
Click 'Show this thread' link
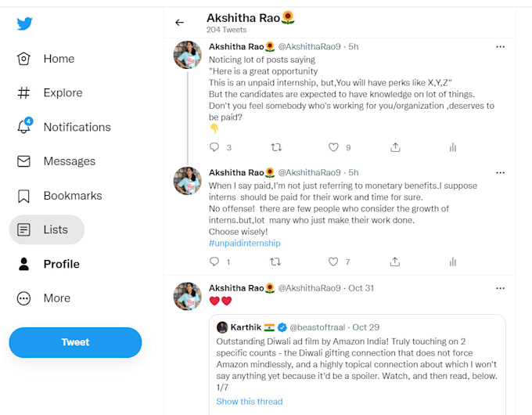tap(250, 402)
